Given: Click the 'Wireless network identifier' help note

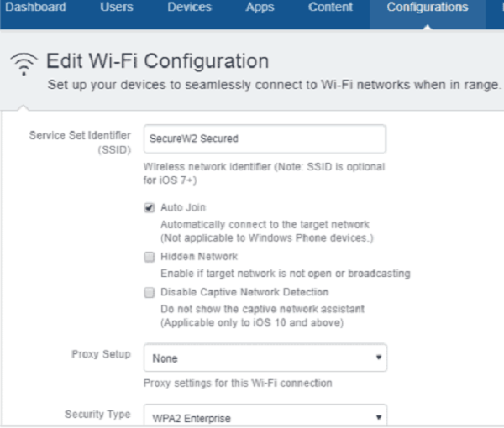Looking at the screenshot, I should click(264, 172).
